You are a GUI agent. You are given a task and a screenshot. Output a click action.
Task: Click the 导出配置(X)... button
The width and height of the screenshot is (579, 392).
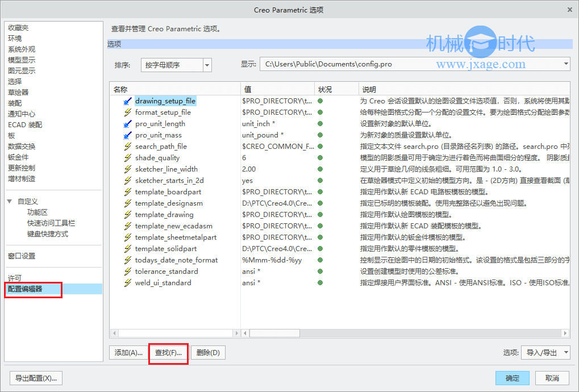pyautogui.click(x=36, y=378)
